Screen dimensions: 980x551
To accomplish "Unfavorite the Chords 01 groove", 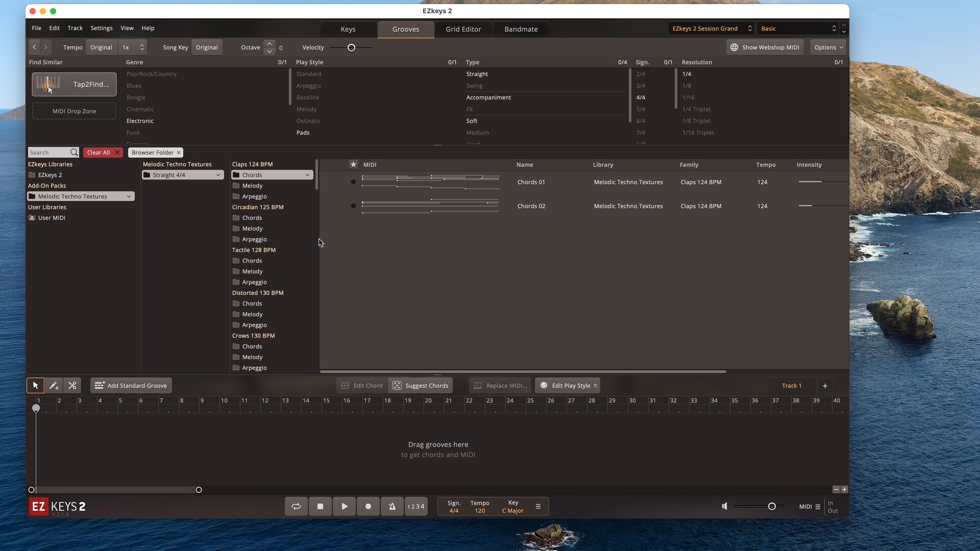I will pyautogui.click(x=353, y=181).
